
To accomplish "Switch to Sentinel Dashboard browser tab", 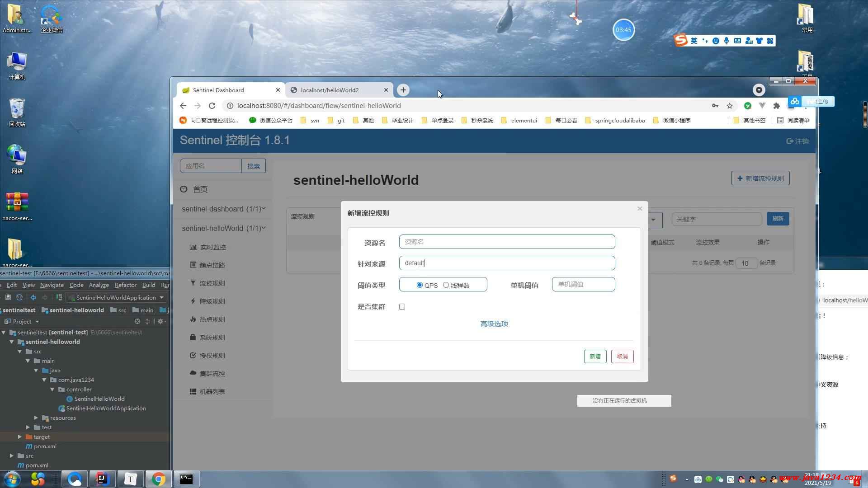I will point(231,90).
